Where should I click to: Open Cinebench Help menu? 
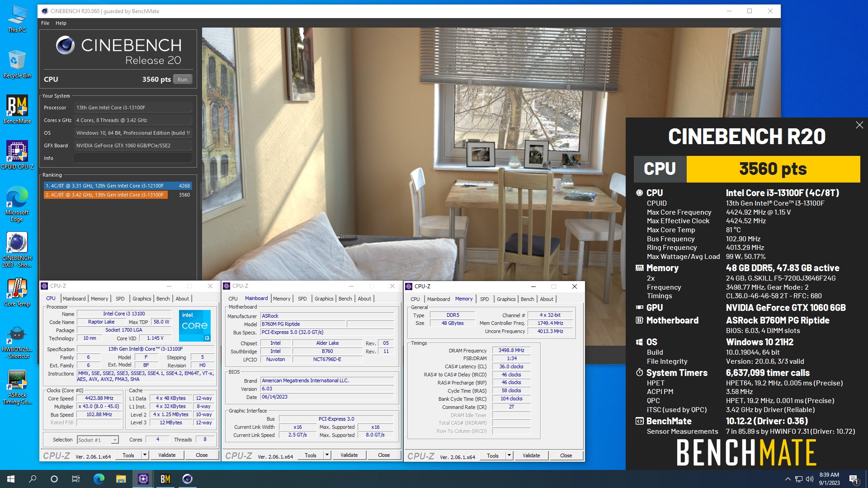pyautogui.click(x=61, y=23)
